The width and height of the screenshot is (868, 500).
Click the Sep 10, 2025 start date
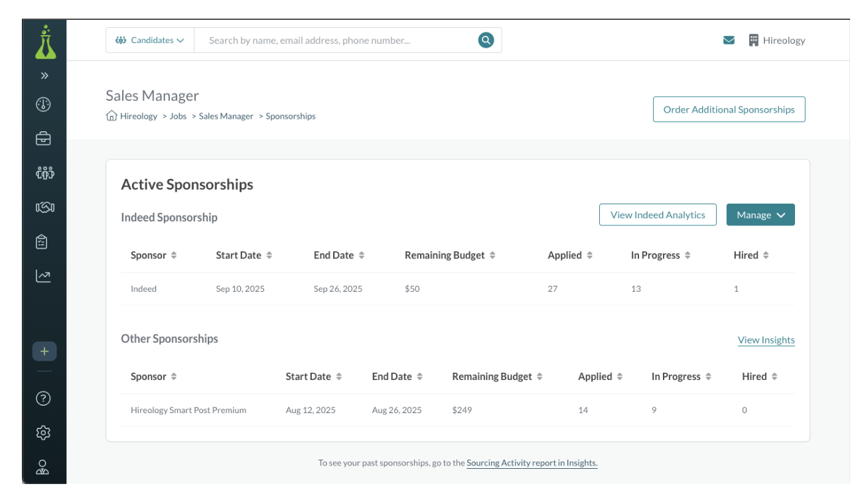[240, 289]
